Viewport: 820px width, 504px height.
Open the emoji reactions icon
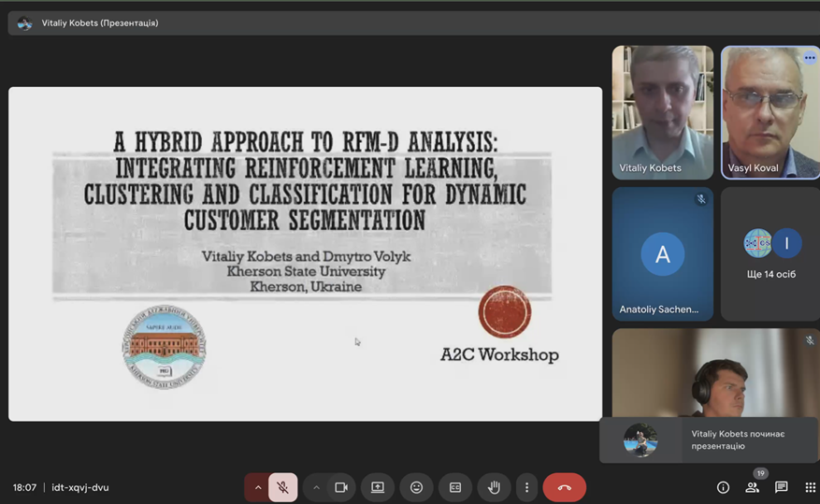point(417,487)
